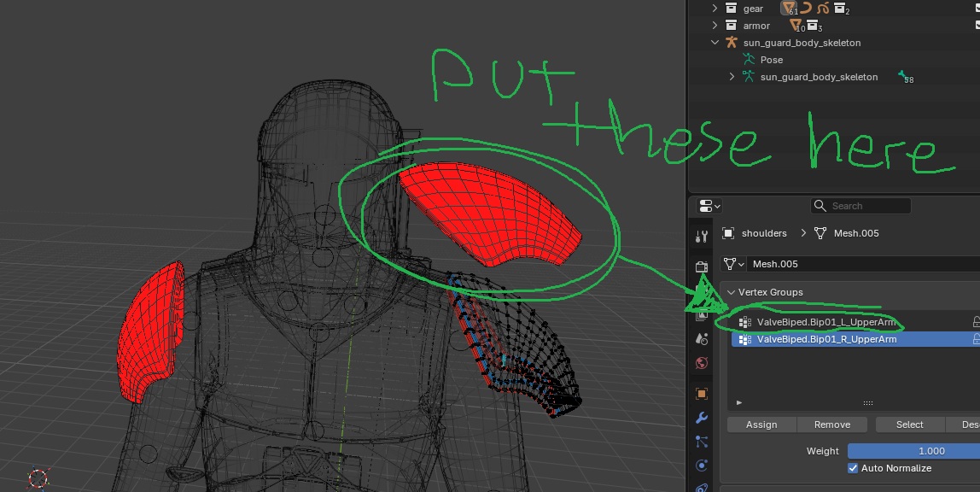This screenshot has height=492, width=980.
Task: Expand the sun_guard_body_skeleton armature data
Action: (x=732, y=77)
